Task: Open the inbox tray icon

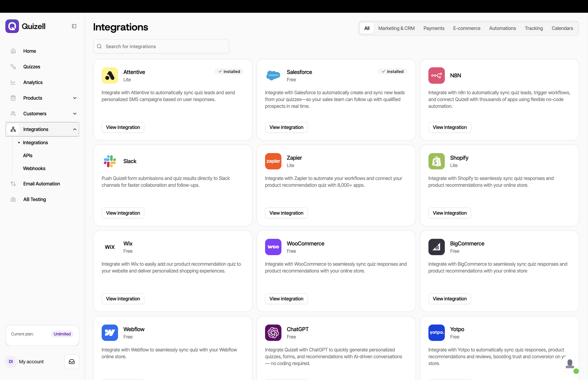Action: click(72, 362)
